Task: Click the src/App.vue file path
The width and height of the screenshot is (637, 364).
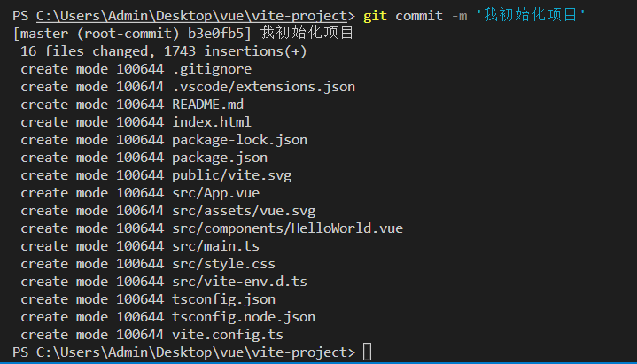Action: (x=215, y=193)
